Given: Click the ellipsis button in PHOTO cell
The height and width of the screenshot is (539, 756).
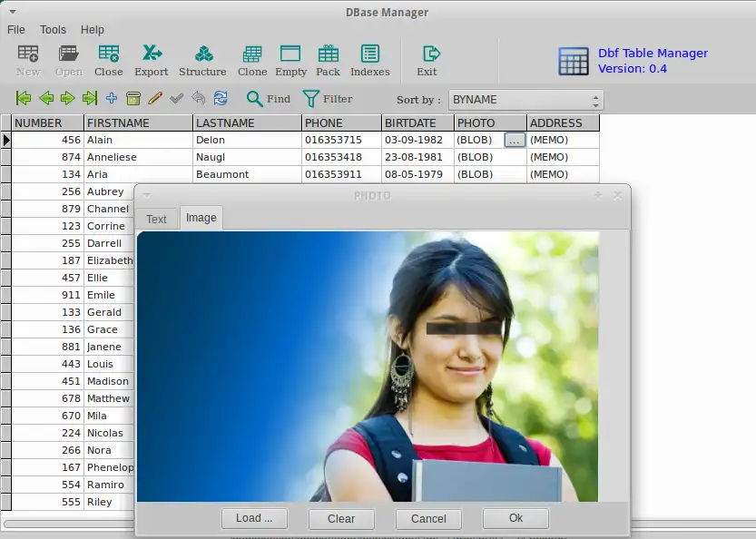Looking at the screenshot, I should pos(515,141).
